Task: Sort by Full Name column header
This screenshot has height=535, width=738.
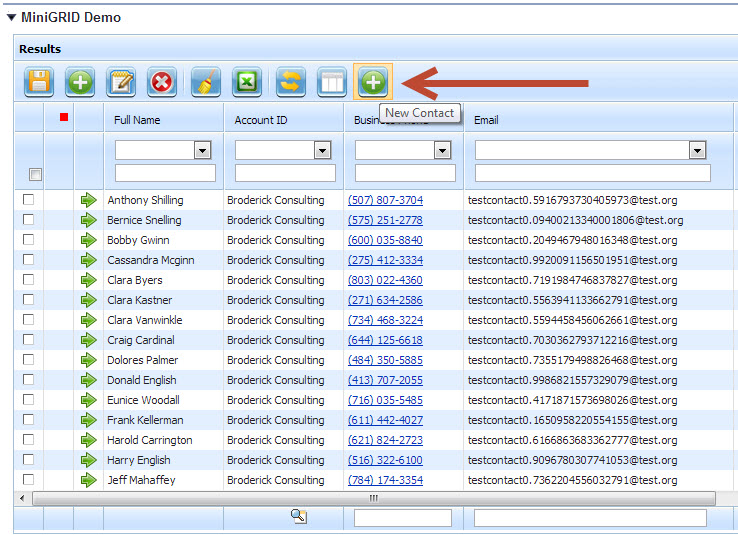Action: 137,120
